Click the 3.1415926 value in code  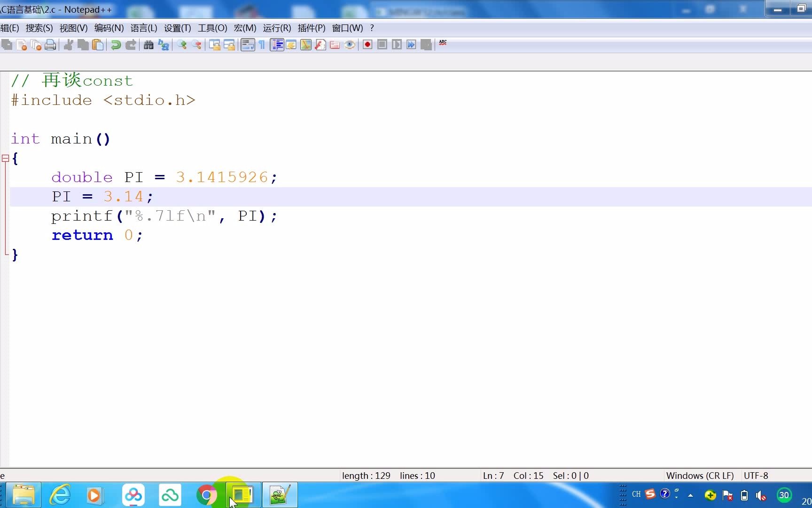[221, 177]
